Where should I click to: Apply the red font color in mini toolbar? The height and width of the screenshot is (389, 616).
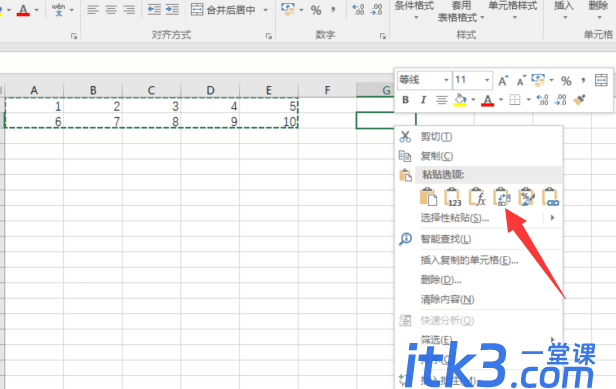(488, 100)
